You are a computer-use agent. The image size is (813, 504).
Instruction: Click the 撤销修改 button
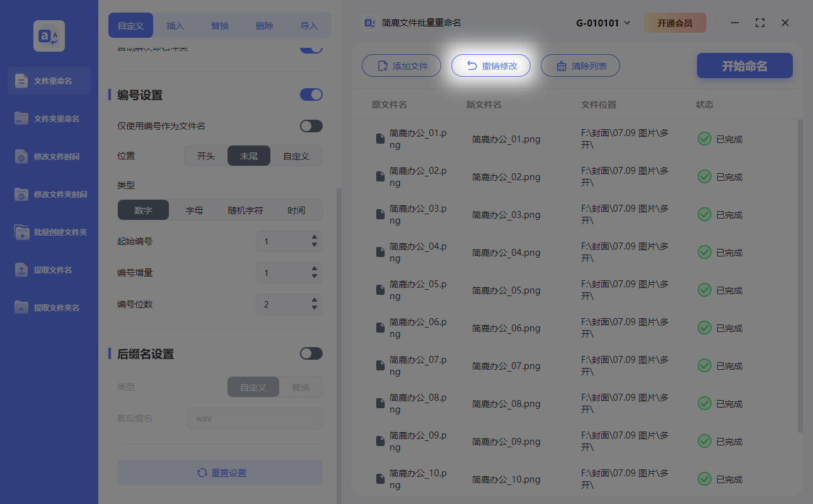tap(490, 66)
